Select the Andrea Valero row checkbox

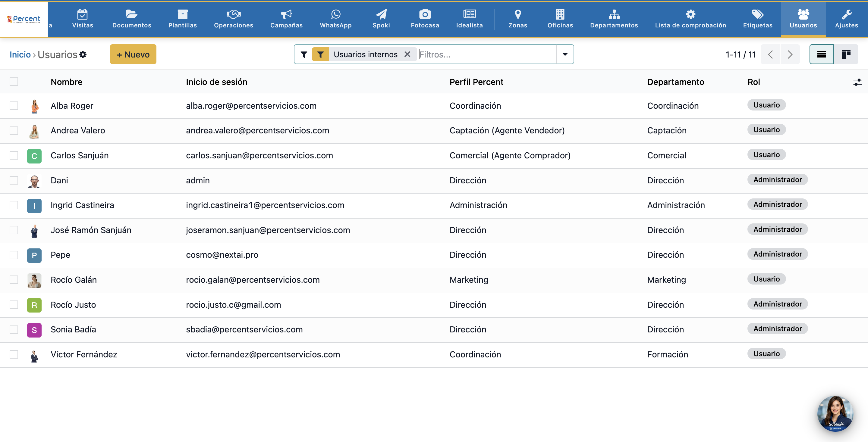14,131
